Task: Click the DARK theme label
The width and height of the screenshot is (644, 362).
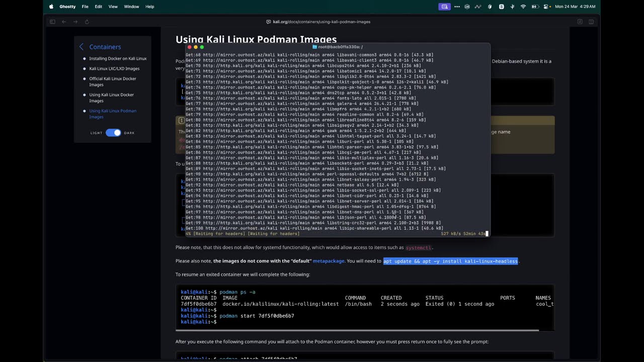Action: pos(129,133)
